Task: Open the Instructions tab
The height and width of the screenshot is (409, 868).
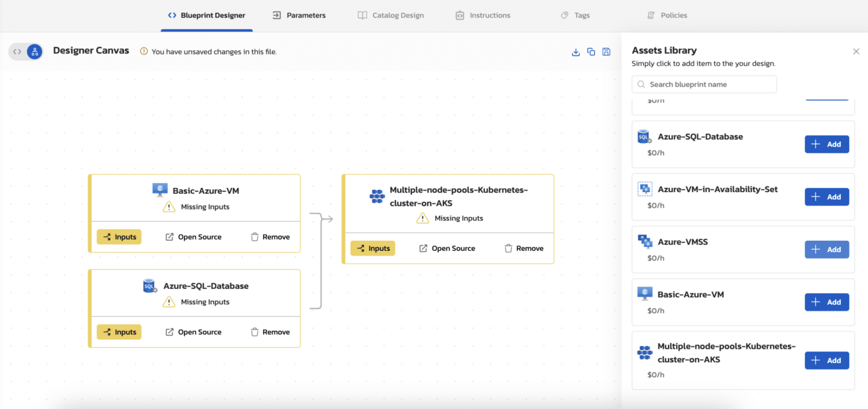Action: coord(483,15)
